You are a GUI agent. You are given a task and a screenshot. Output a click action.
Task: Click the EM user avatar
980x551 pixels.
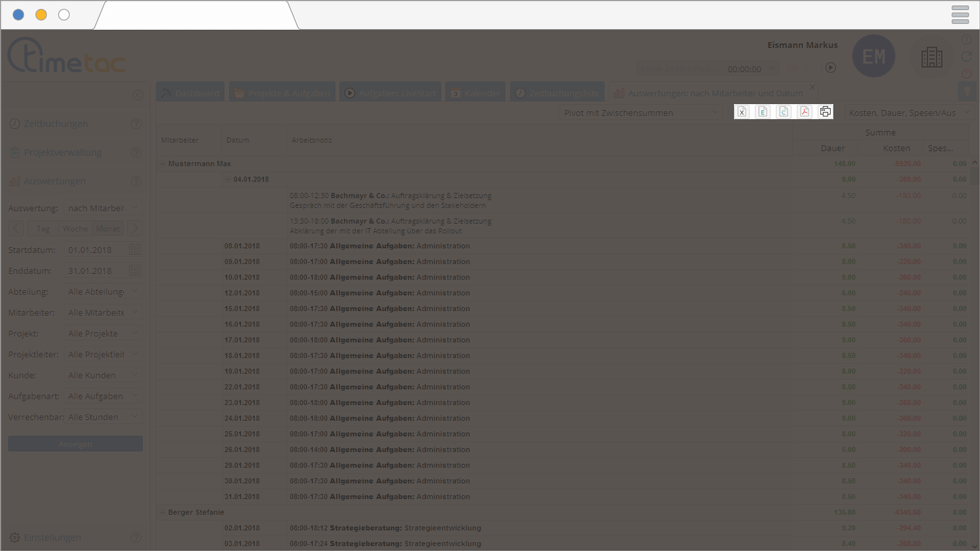pyautogui.click(x=873, y=57)
